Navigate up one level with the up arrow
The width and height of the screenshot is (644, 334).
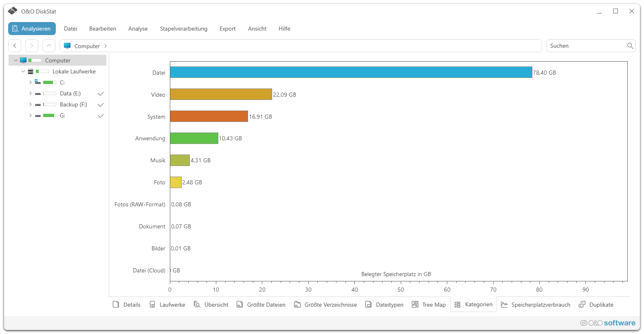coord(49,46)
